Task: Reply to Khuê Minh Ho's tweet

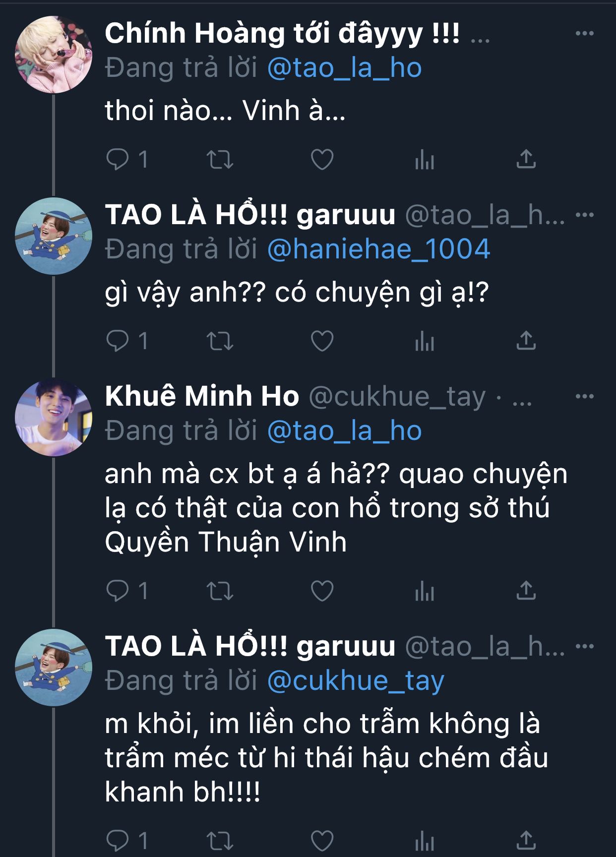Action: click(x=118, y=591)
